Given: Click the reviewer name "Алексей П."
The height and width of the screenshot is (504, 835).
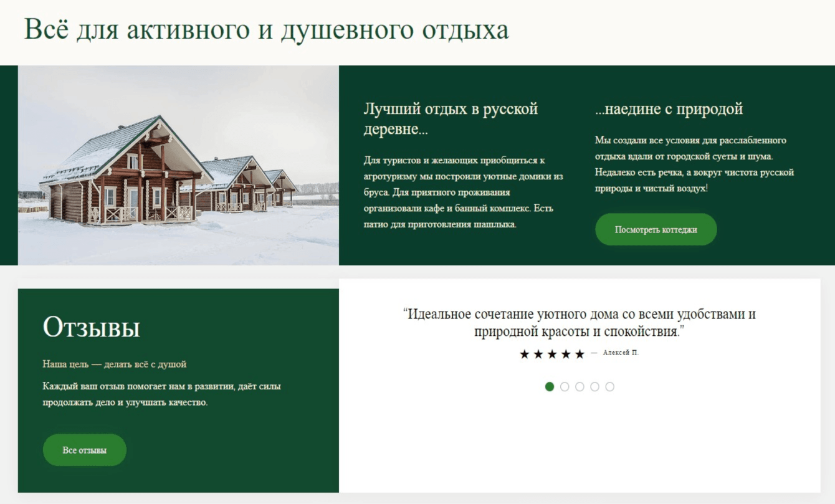Looking at the screenshot, I should [x=621, y=353].
